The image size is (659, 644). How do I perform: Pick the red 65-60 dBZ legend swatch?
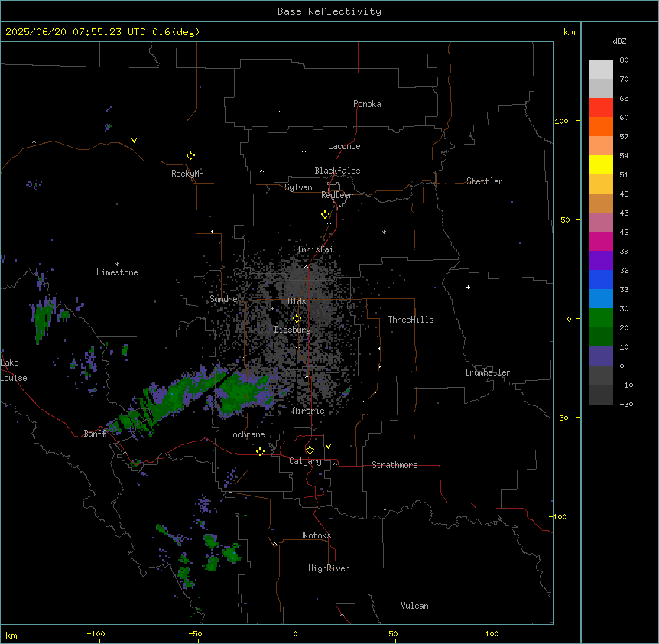601,108
